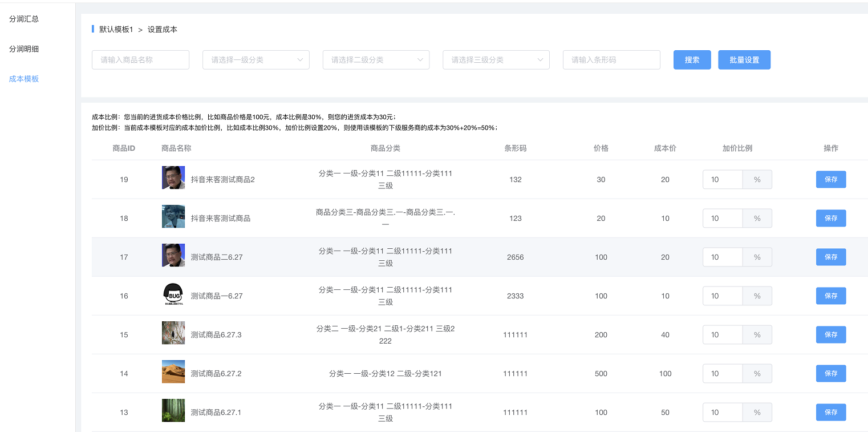This screenshot has height=432, width=868.
Task: Expand the 请选择三级分类 dropdown
Action: [x=496, y=60]
